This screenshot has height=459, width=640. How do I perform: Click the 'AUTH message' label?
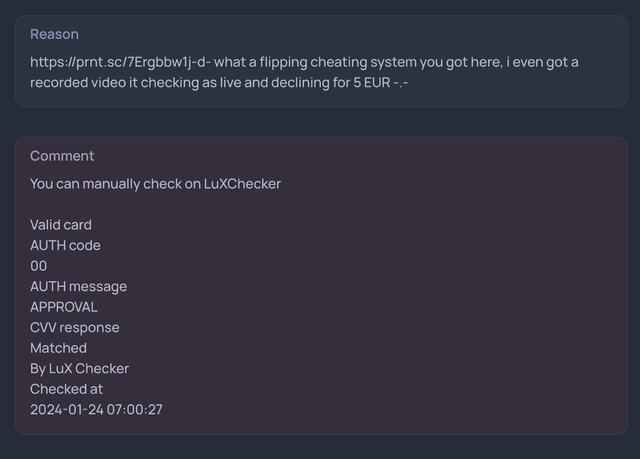78,286
